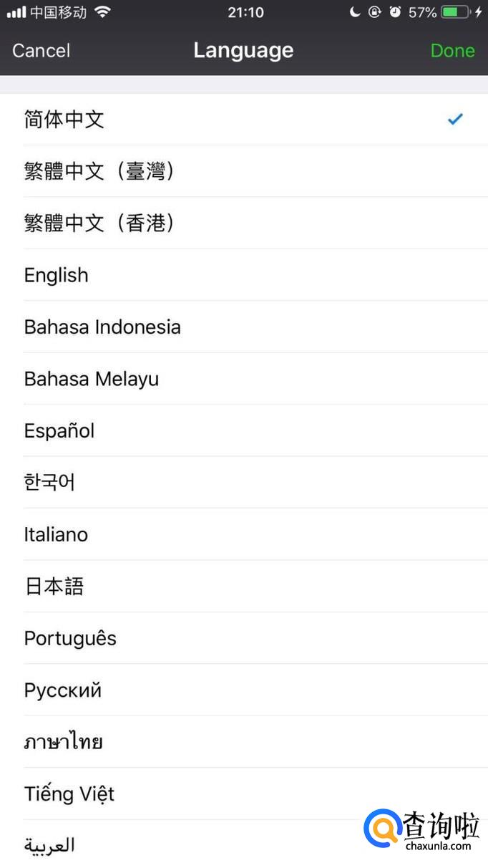Viewport: 488px width, 868px height.
Task: Tap the cellular signal bars icon
Action: [16, 13]
